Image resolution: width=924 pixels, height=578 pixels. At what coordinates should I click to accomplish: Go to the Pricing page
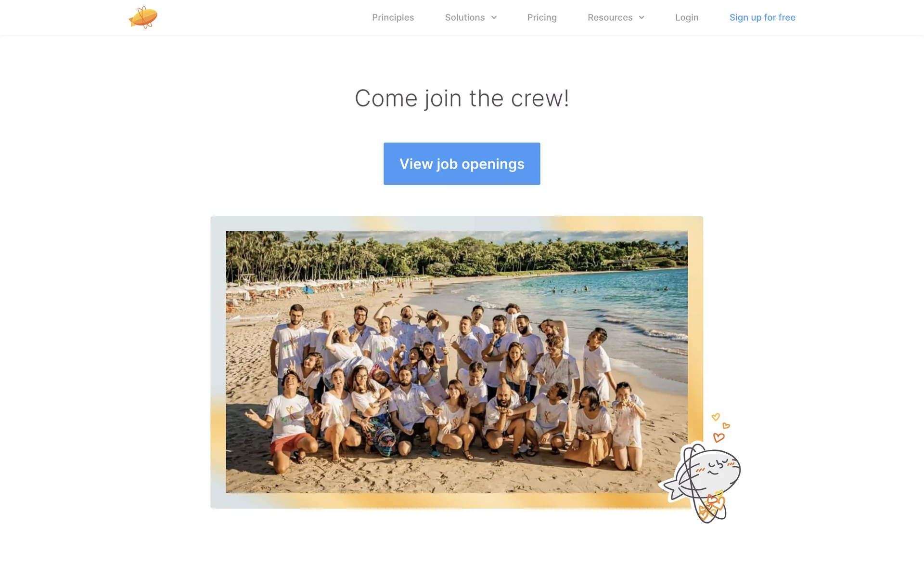(542, 17)
